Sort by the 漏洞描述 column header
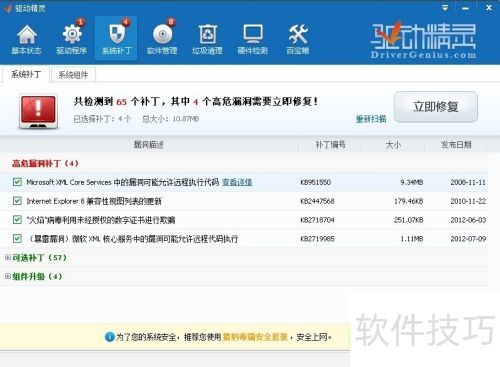The height and width of the screenshot is (367, 500). (149, 144)
